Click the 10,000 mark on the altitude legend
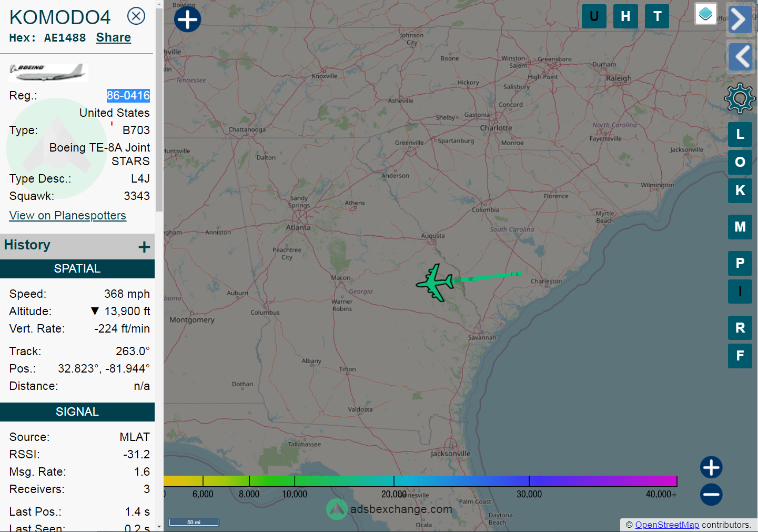Image resolution: width=758 pixels, height=532 pixels. (x=295, y=494)
